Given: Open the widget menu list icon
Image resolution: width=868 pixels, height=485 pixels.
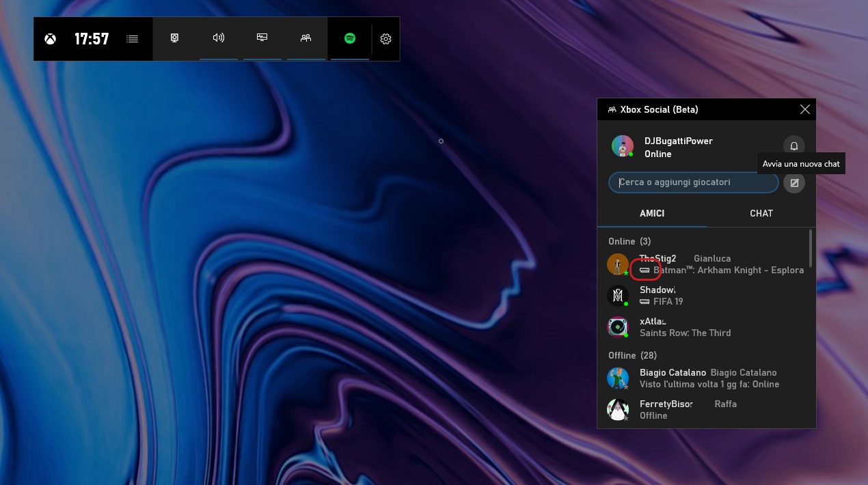Looking at the screenshot, I should pyautogui.click(x=133, y=39).
